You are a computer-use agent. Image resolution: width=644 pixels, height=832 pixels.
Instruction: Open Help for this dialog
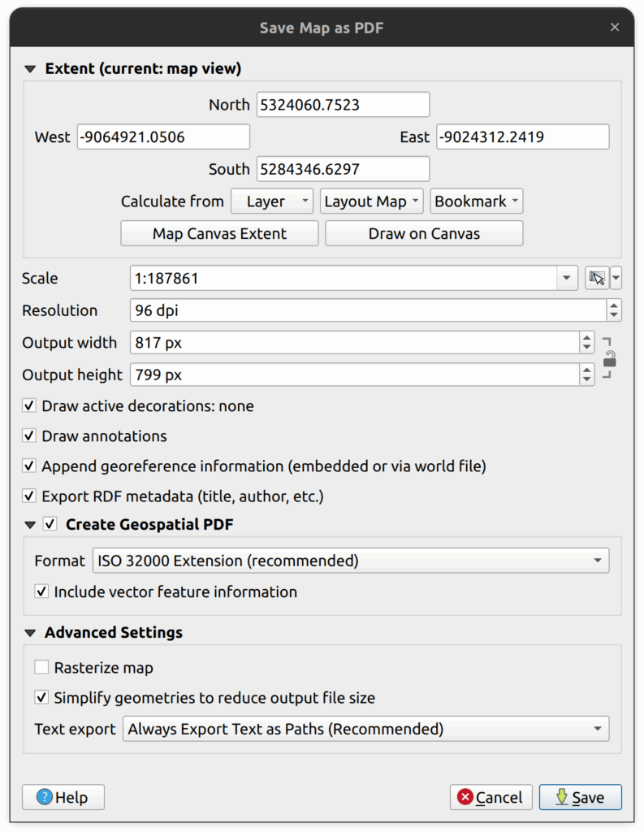[63, 797]
